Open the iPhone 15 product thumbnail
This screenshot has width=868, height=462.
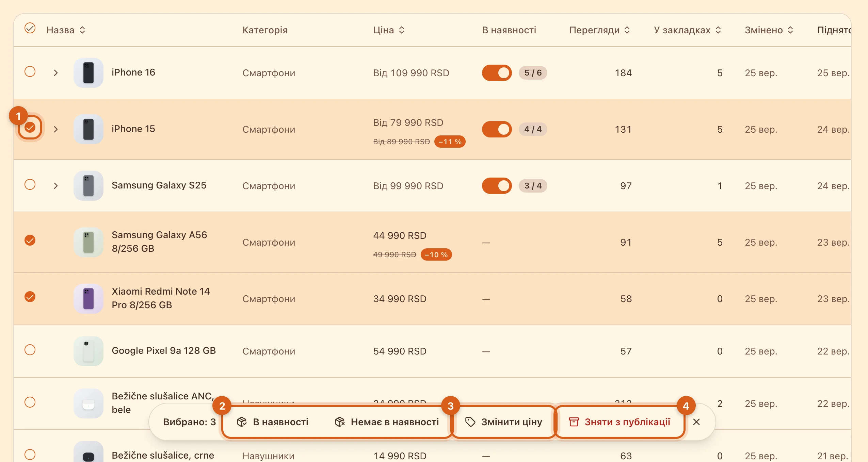pyautogui.click(x=89, y=129)
